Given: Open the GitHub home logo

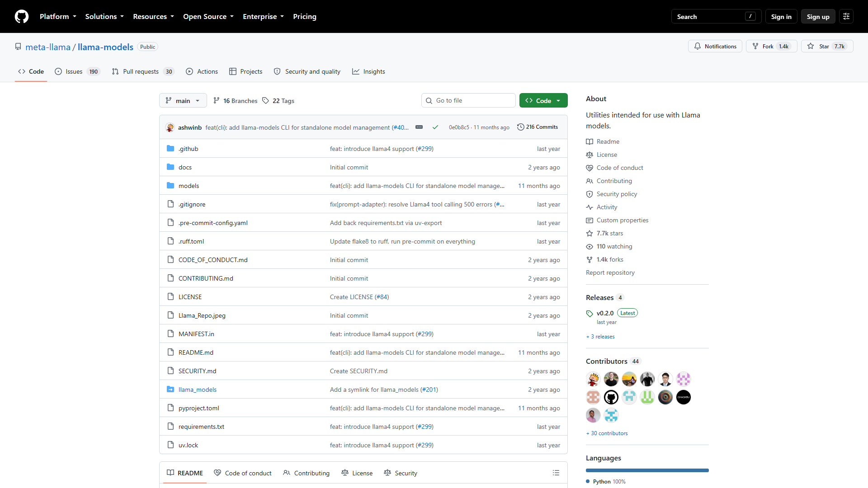Looking at the screenshot, I should (22, 17).
